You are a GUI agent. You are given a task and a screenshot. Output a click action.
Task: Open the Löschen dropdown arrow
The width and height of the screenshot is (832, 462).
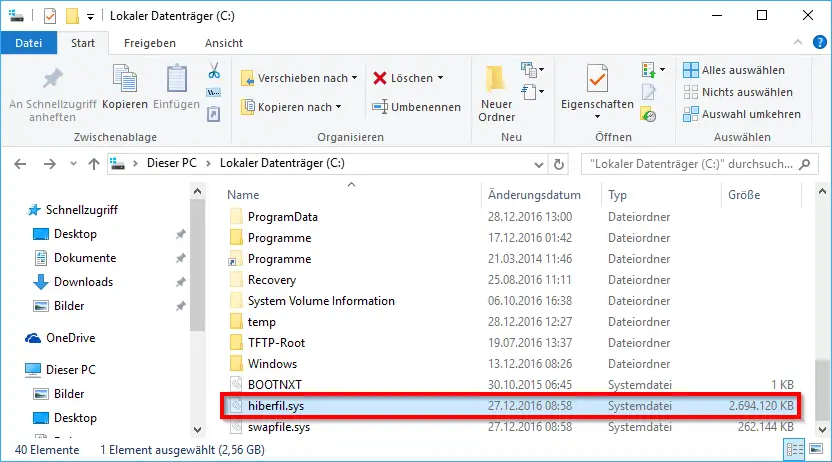[x=440, y=78]
